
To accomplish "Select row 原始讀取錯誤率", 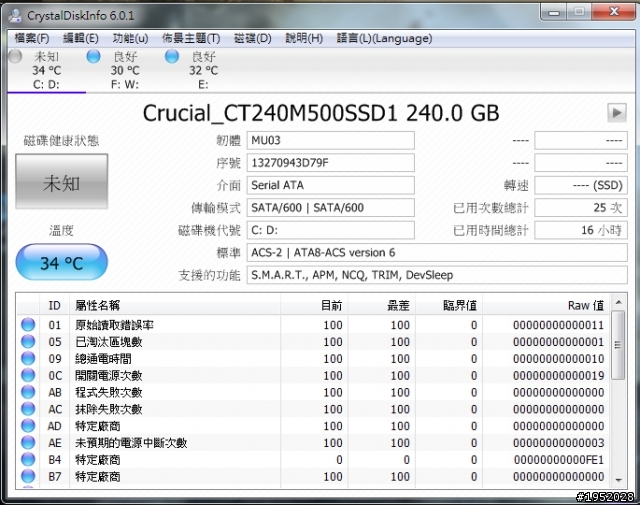I will (313, 325).
